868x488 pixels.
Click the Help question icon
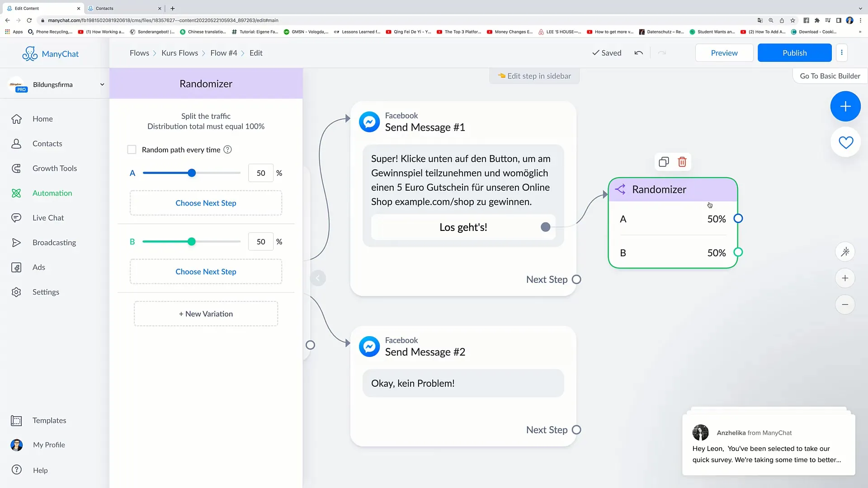pyautogui.click(x=17, y=470)
